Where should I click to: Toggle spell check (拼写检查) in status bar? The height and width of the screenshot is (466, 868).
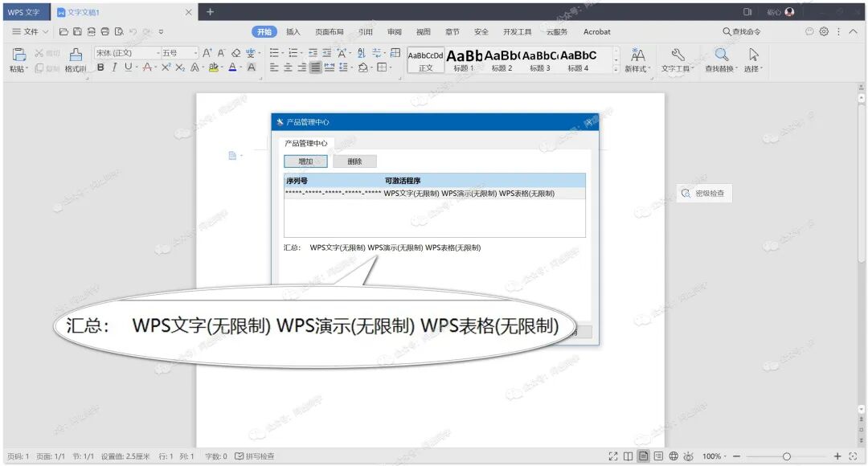tap(255, 456)
